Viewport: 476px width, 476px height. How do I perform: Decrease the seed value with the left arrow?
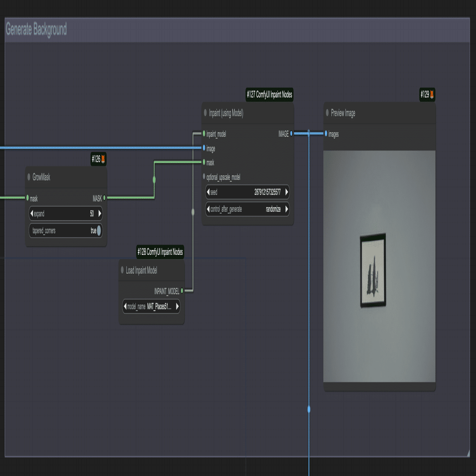pos(208,192)
